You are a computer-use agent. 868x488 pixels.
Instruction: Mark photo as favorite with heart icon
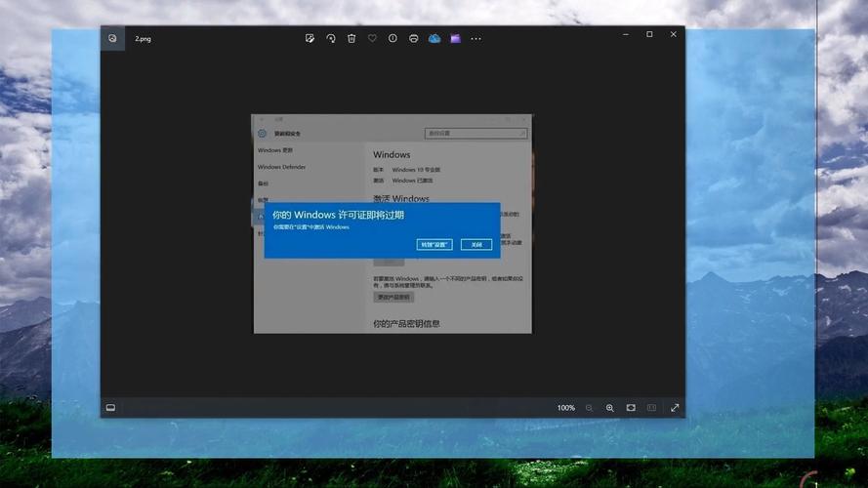(x=372, y=38)
